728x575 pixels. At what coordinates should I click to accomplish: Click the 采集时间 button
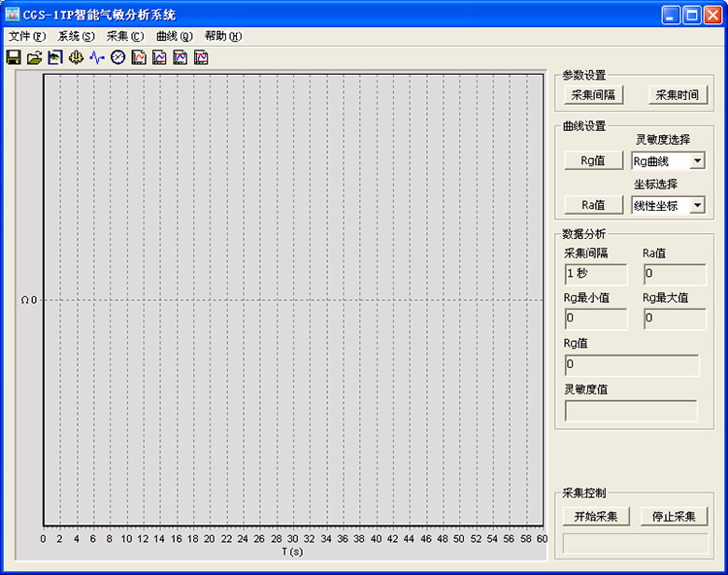678,95
